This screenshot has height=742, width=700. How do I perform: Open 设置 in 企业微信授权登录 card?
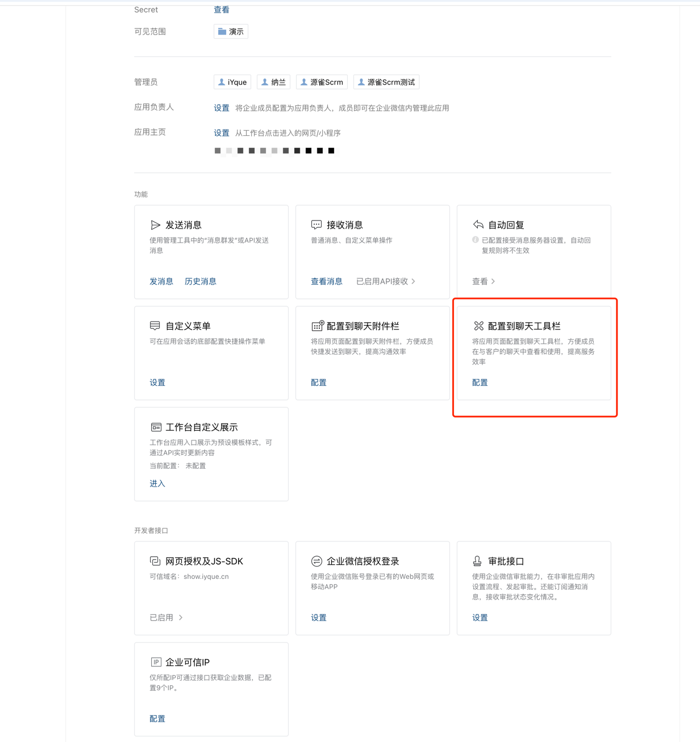tap(319, 618)
